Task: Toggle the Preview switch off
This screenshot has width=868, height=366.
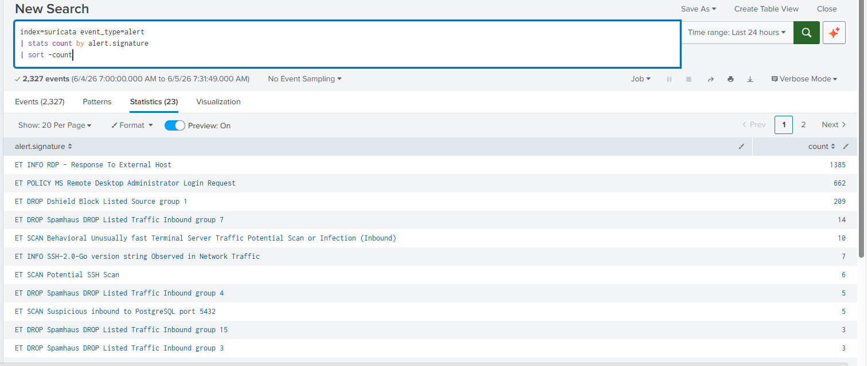Action: point(175,125)
